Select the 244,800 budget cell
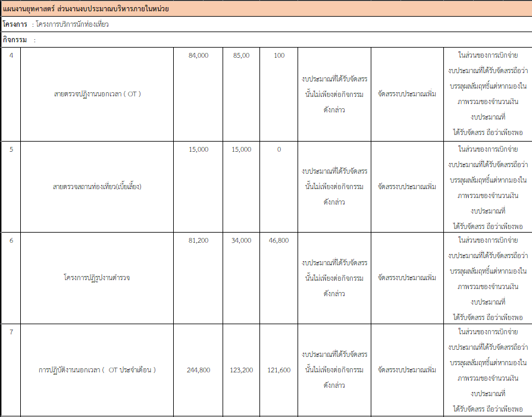The width and height of the screenshot is (532, 417). [198, 370]
